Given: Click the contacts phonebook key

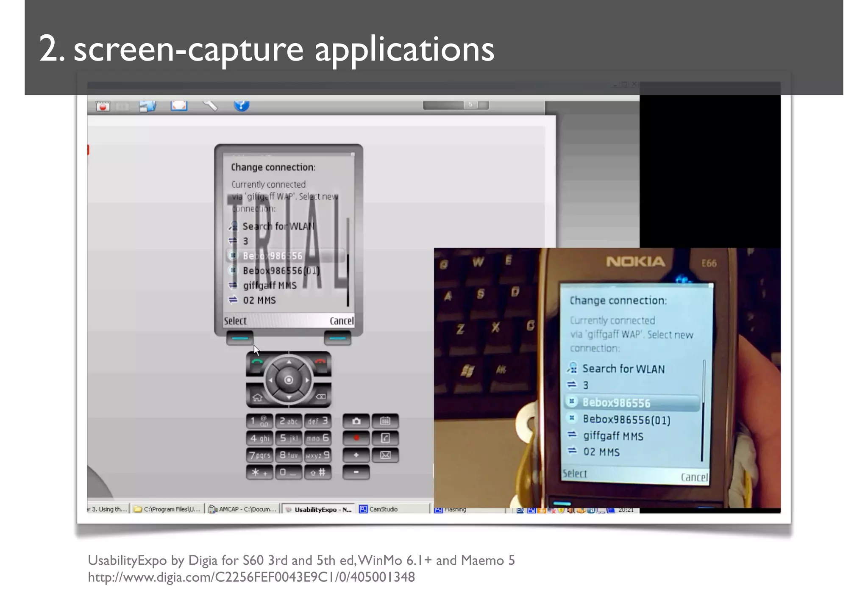Looking at the screenshot, I should [x=385, y=438].
